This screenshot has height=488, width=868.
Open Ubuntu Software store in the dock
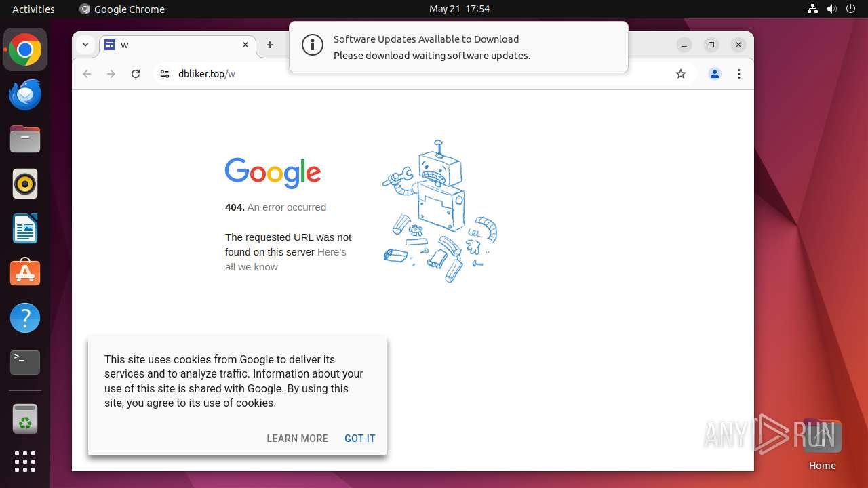click(25, 273)
